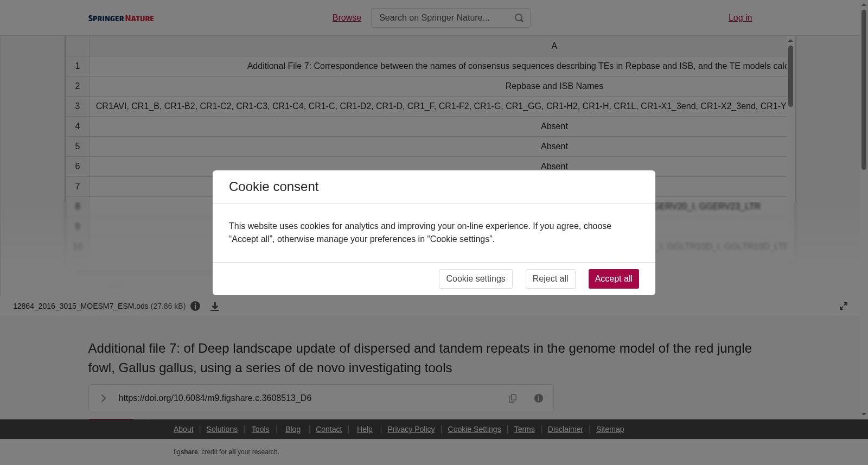
Task: Expand the DOI citation chevron
Action: point(103,398)
